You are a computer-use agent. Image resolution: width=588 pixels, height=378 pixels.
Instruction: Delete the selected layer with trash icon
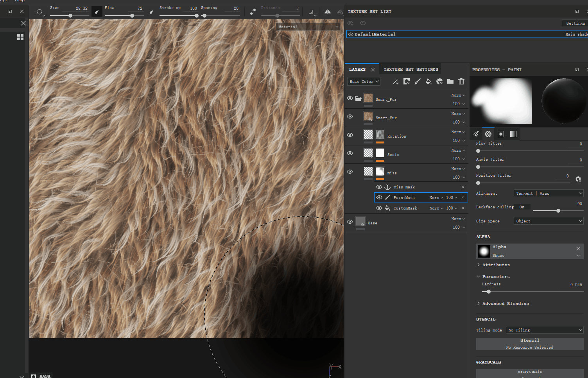click(461, 81)
